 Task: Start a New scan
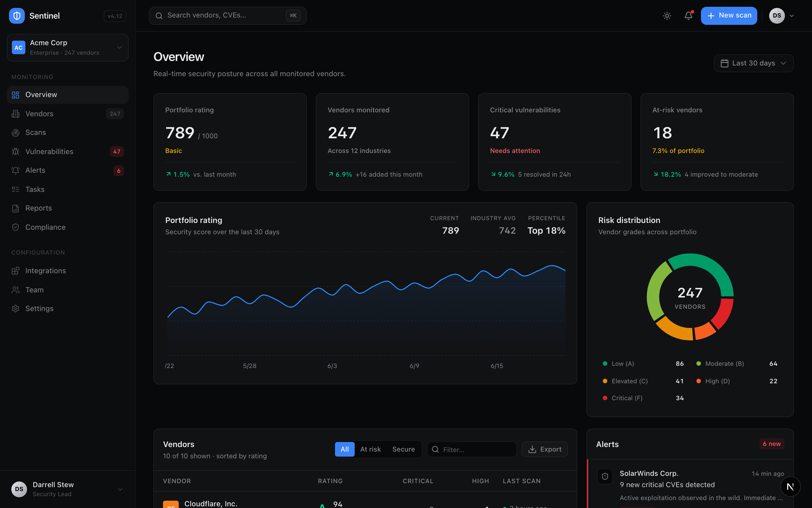pyautogui.click(x=729, y=16)
